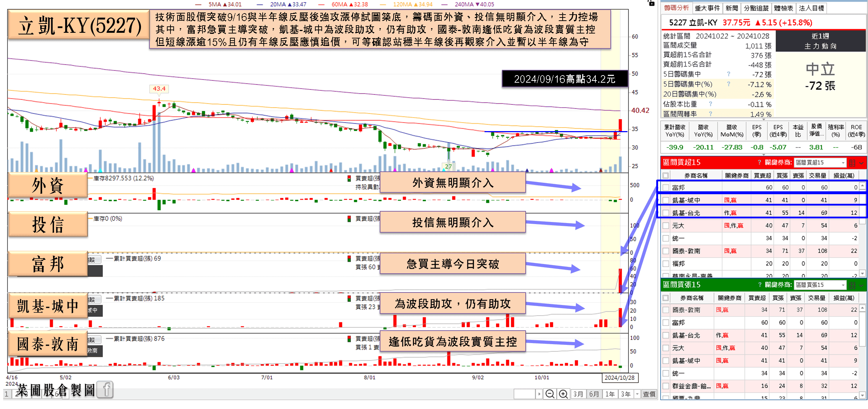
Task: Click help question mark beside 佔股本比重
Action: [711, 104]
